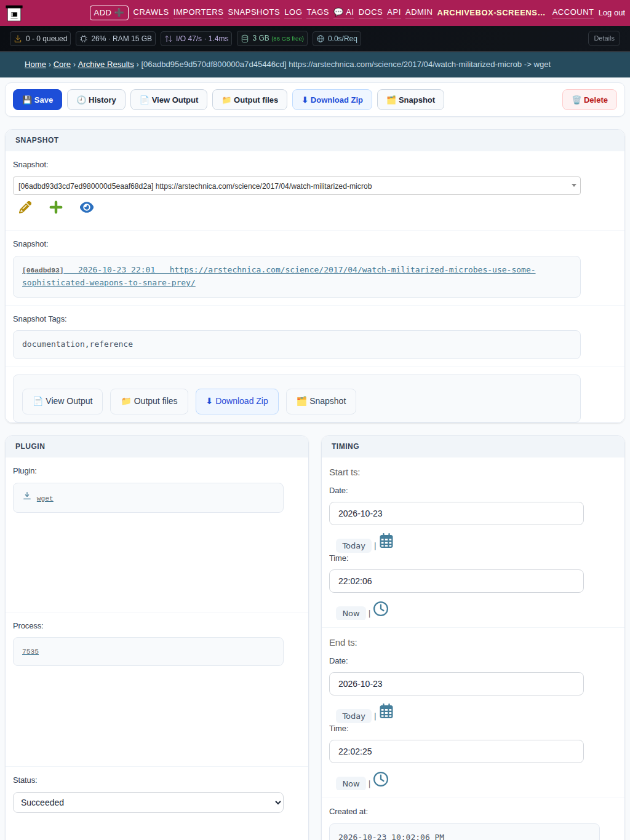Open calendar picker for Start date
630x840 pixels.
click(386, 541)
